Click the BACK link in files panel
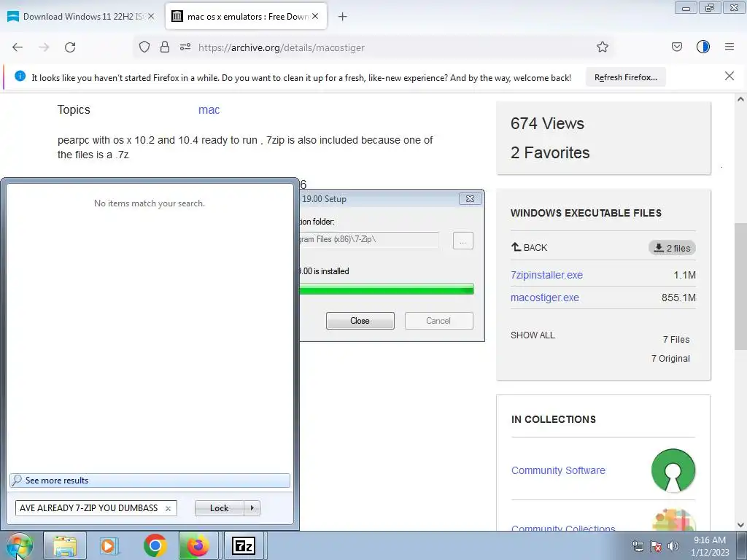747x560 pixels. tap(530, 247)
